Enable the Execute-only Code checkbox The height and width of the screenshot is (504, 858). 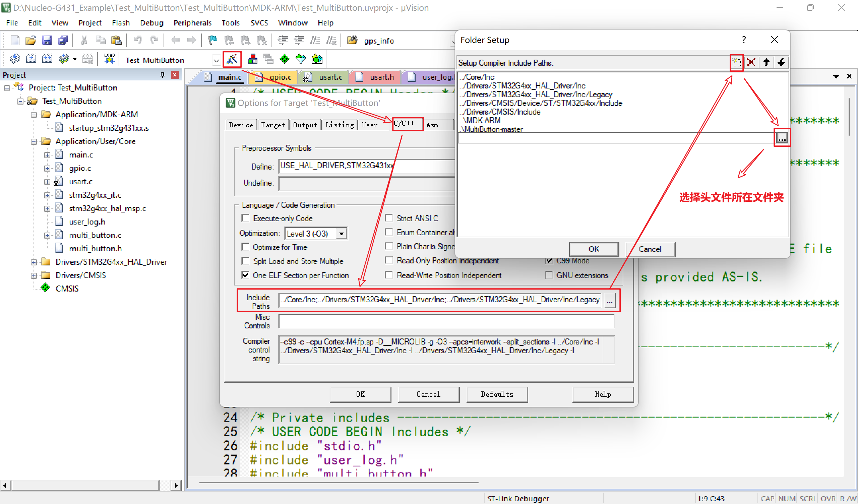coord(245,218)
